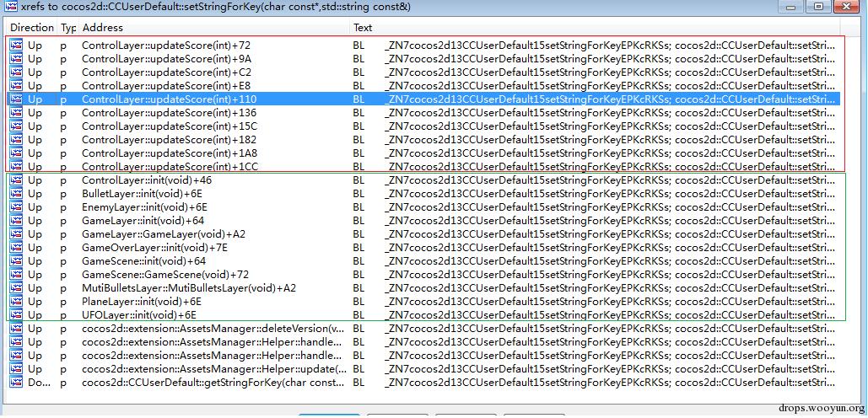Click 'Up' direction in UFOLayer::init row
This screenshot has height=418, width=868.
[x=35, y=314]
